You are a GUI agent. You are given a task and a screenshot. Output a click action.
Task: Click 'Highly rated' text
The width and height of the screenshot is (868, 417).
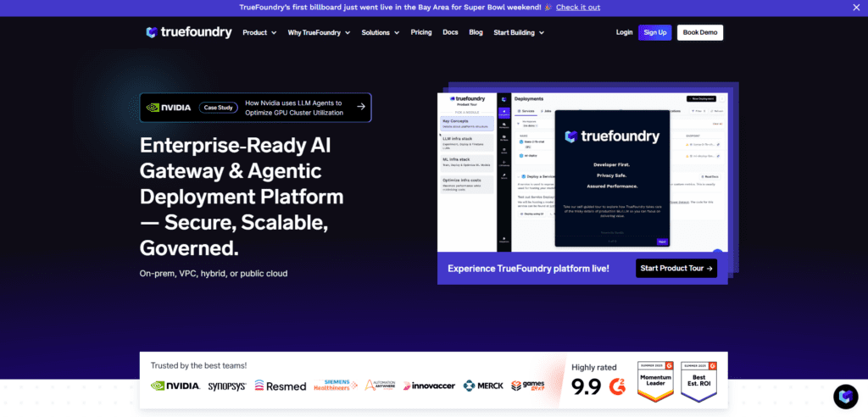click(x=594, y=367)
